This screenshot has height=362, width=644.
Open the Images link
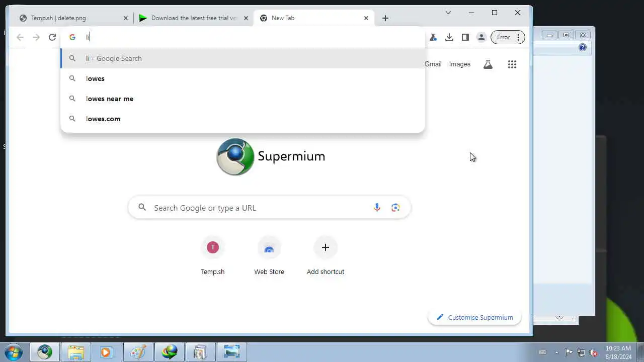(x=460, y=64)
